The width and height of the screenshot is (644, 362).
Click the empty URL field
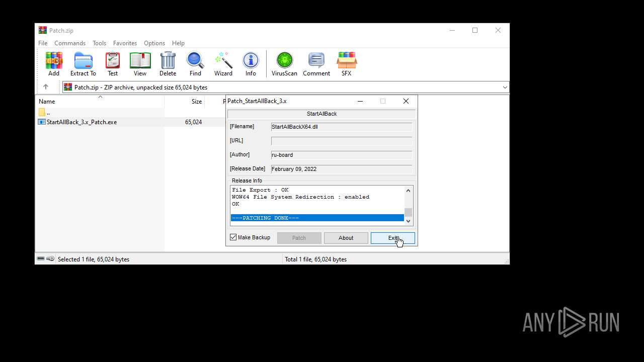(342, 141)
